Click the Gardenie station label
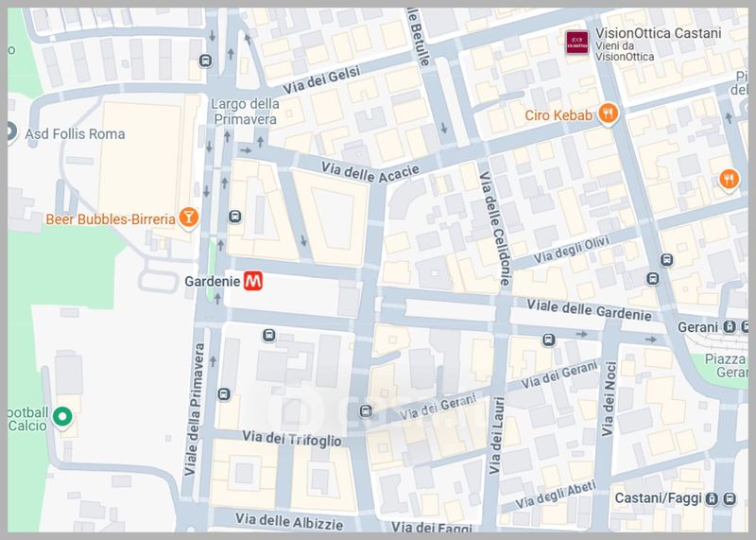Screen dimensions: 756x540 pyautogui.click(x=213, y=281)
